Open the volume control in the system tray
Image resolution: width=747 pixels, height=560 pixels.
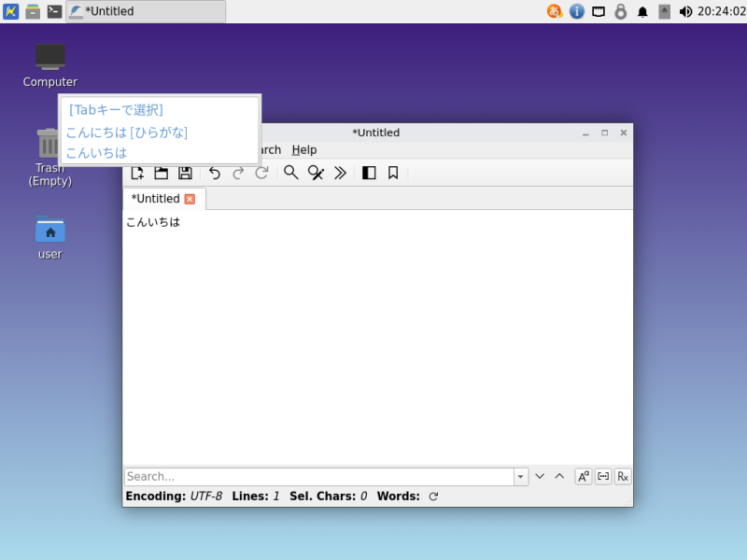click(687, 11)
